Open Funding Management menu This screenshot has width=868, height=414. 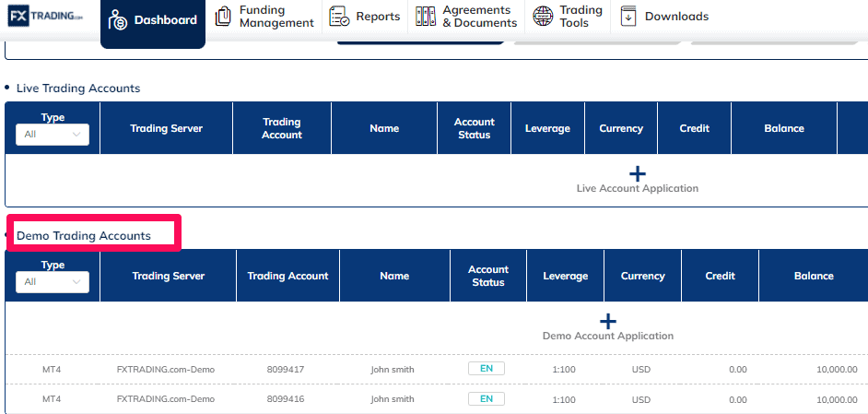(264, 17)
